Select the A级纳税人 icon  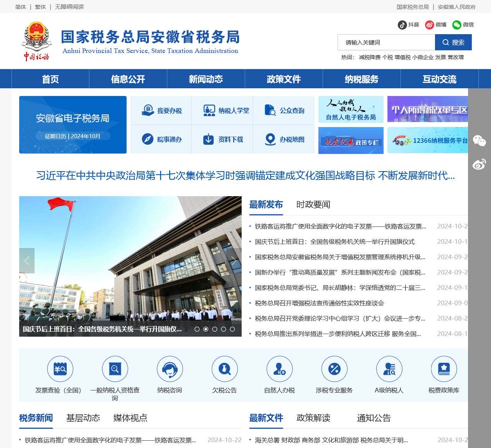click(389, 369)
